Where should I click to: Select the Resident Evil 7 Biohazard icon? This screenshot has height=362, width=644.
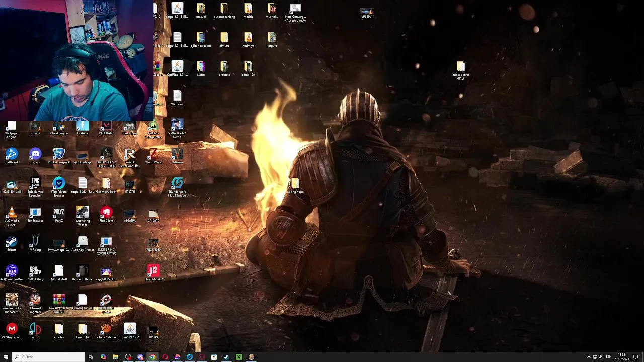tap(12, 304)
